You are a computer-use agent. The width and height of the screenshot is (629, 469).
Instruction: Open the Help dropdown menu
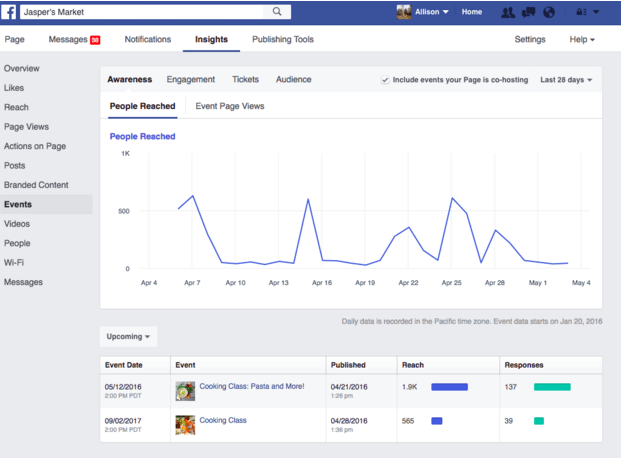(x=582, y=39)
